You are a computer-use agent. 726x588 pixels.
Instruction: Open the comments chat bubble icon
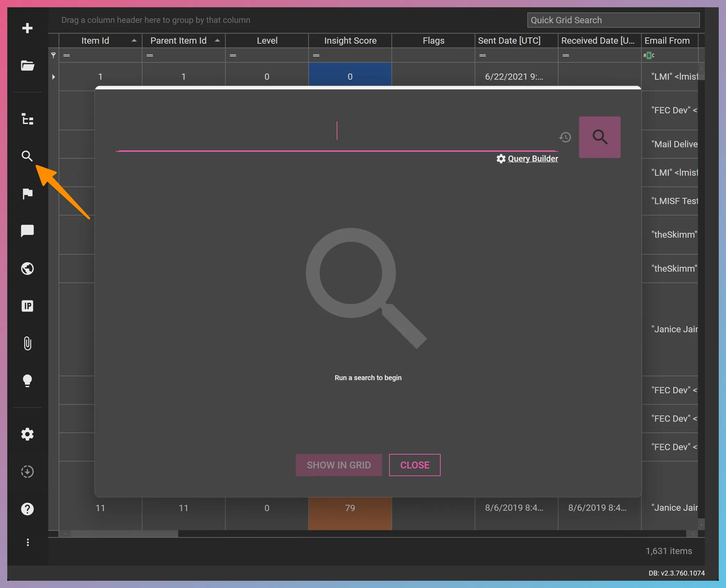click(27, 231)
